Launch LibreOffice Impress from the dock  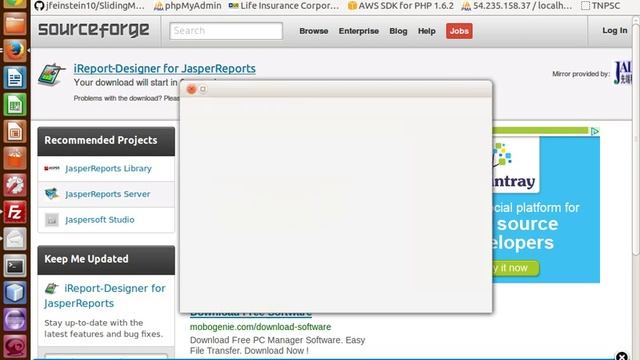[15, 131]
